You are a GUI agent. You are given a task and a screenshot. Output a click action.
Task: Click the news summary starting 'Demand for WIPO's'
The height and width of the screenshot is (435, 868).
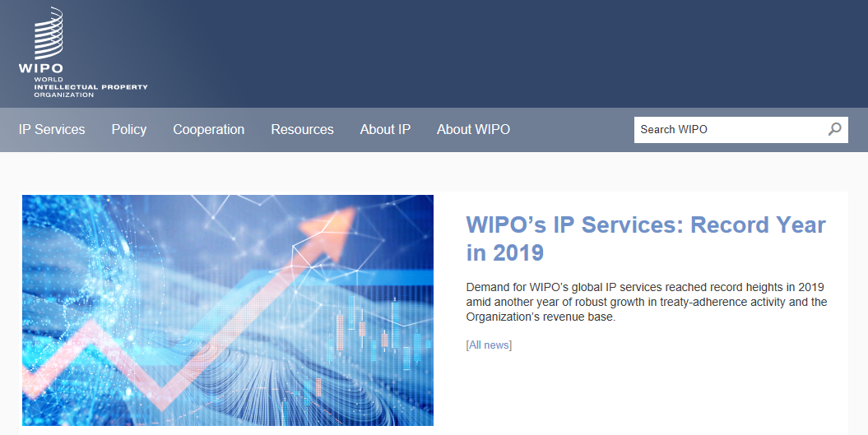click(646, 302)
